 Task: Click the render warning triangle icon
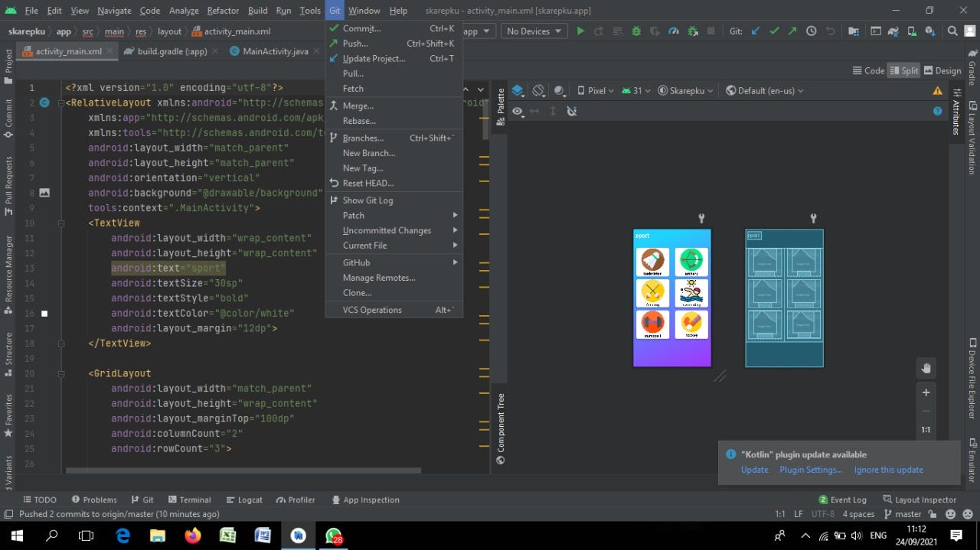tap(937, 89)
